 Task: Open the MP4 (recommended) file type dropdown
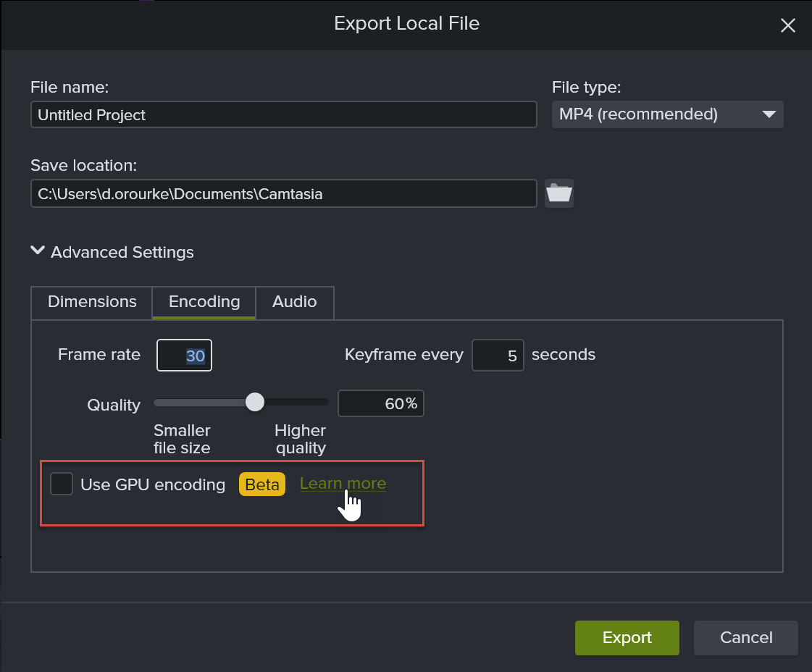pos(666,114)
